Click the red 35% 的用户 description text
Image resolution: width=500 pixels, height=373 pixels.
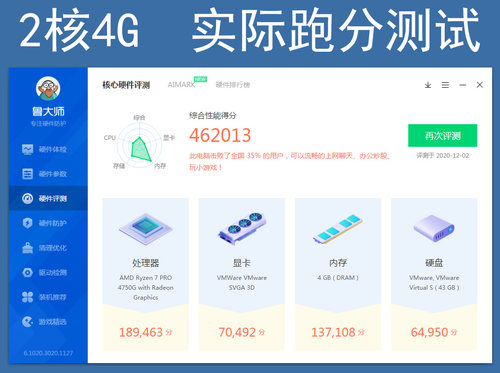point(289,162)
